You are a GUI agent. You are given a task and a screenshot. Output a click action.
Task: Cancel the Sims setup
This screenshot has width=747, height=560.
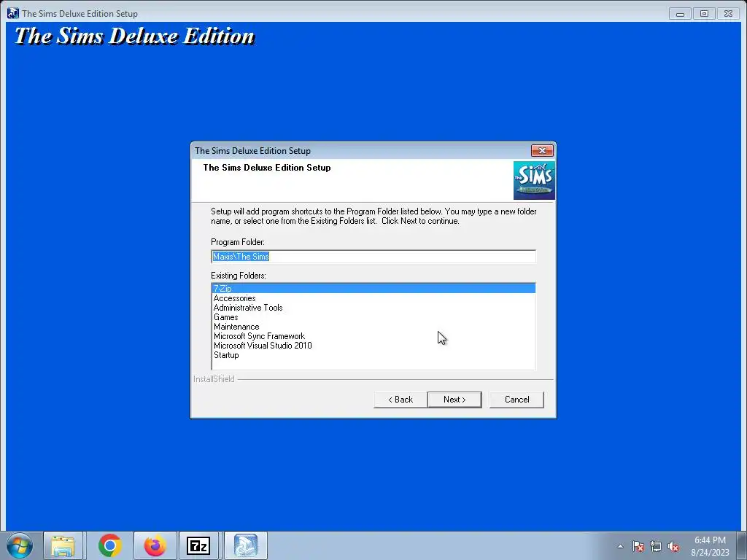516,400
